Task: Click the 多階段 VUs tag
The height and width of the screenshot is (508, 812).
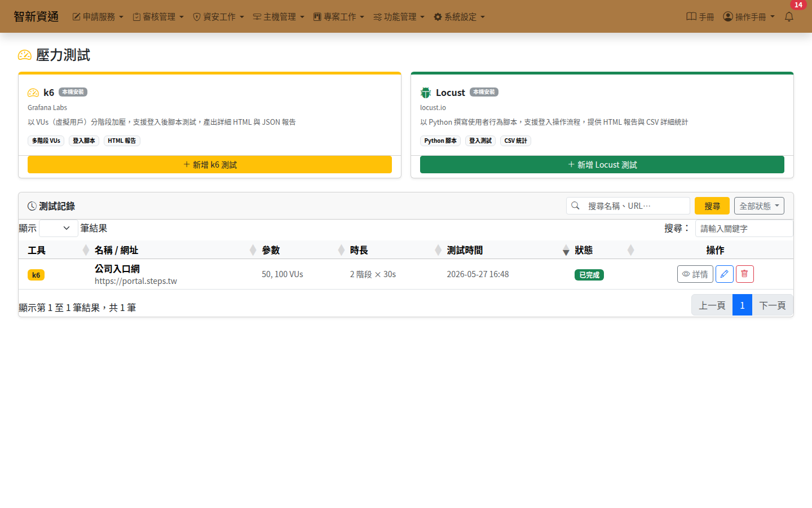Action: tap(46, 141)
